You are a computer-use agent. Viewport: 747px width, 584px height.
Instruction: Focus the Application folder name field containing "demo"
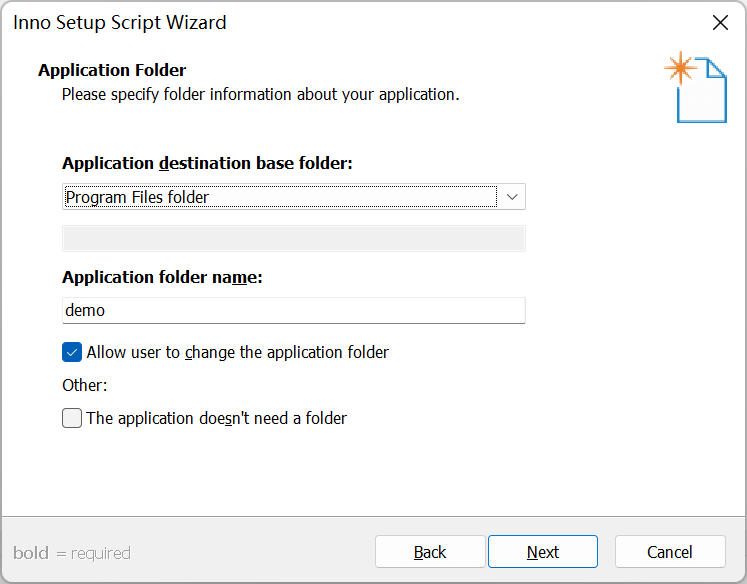coord(293,310)
